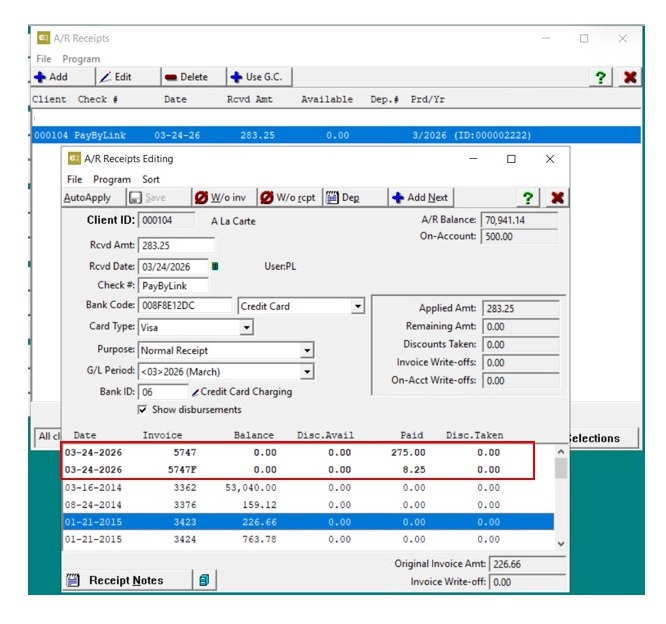Click Bank ID field 06
This screenshot has height=624, width=666.
163,392
